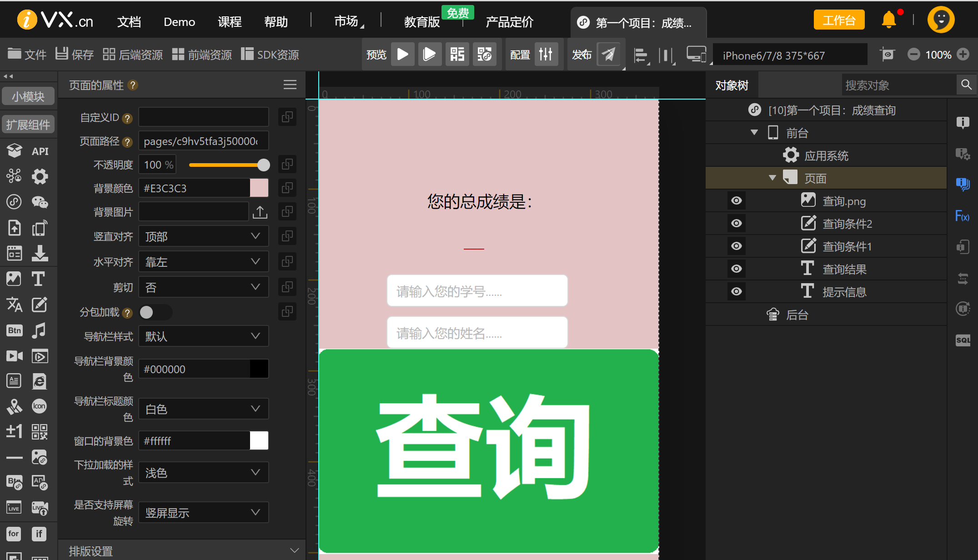Switch to the 小模块 tab

point(28,96)
